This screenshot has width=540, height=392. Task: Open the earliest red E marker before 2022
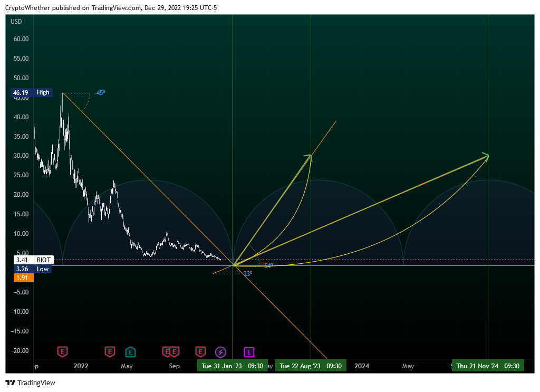click(x=62, y=352)
